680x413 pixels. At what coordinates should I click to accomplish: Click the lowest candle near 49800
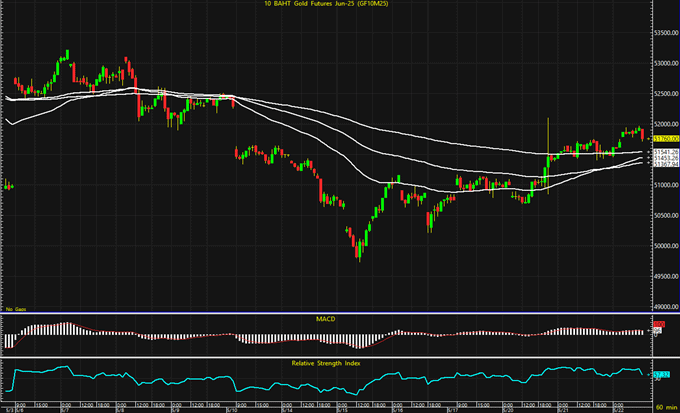(359, 254)
